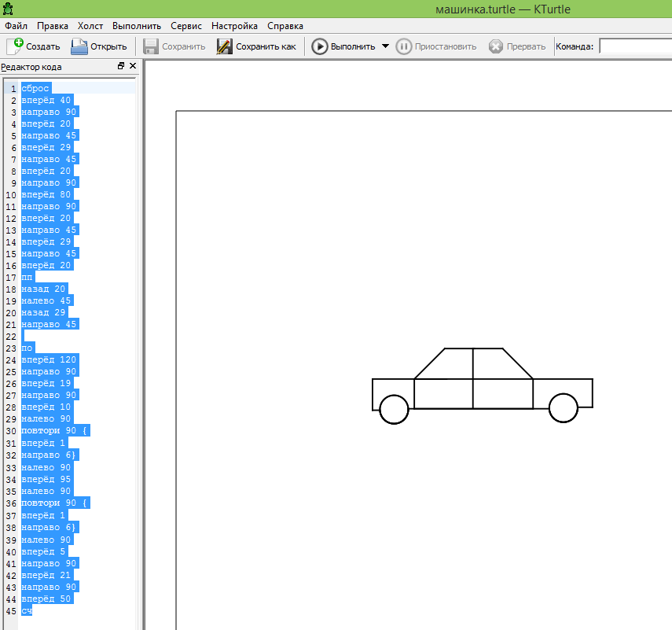Click the Открыть (Open) toolbar icon
Viewport: 672px width, 630px height.
(x=79, y=46)
